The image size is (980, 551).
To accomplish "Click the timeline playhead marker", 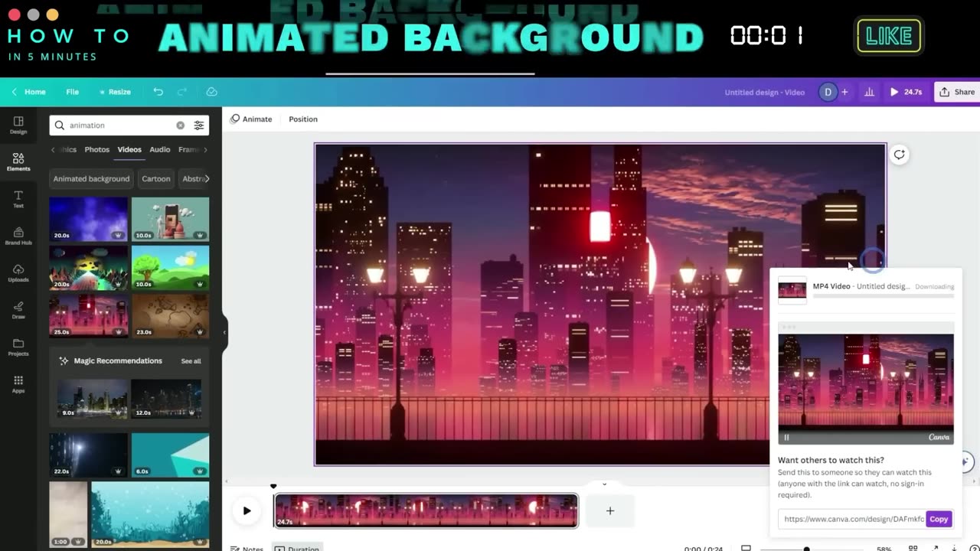I will click(273, 487).
